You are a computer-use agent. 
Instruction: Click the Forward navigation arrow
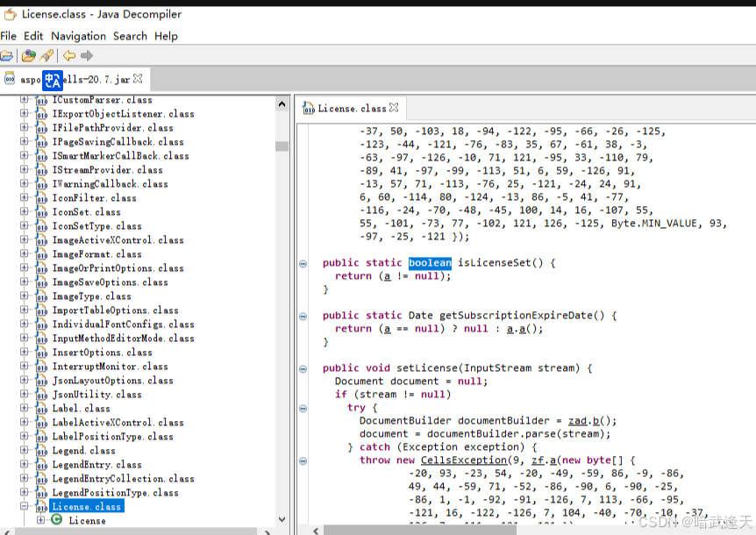click(x=87, y=56)
